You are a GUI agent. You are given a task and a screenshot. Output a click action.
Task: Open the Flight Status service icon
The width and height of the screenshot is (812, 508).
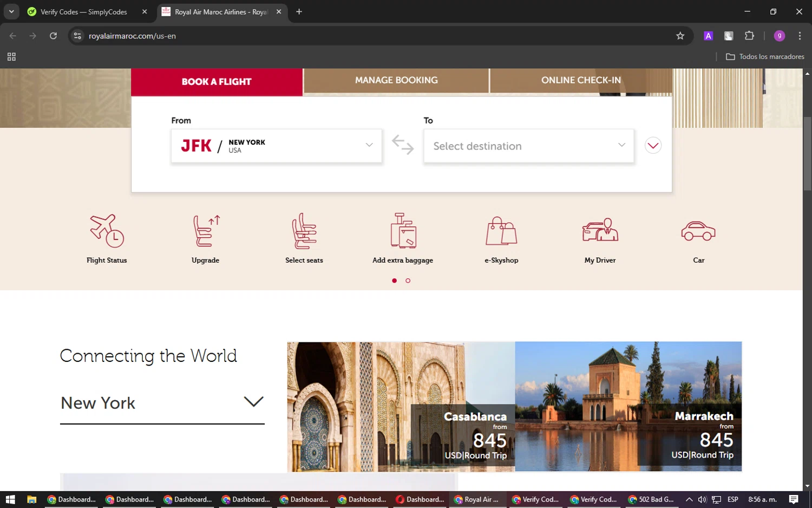[x=107, y=231]
